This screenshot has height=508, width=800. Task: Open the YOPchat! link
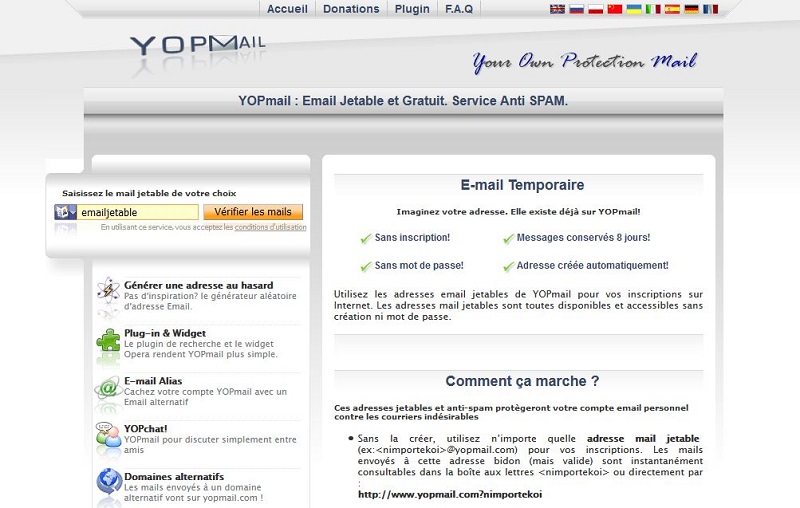[145, 429]
